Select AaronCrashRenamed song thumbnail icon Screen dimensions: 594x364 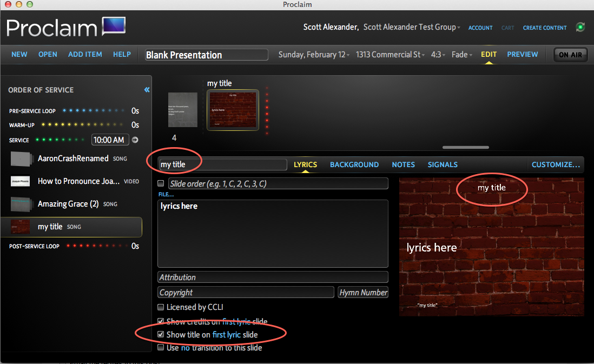click(21, 158)
